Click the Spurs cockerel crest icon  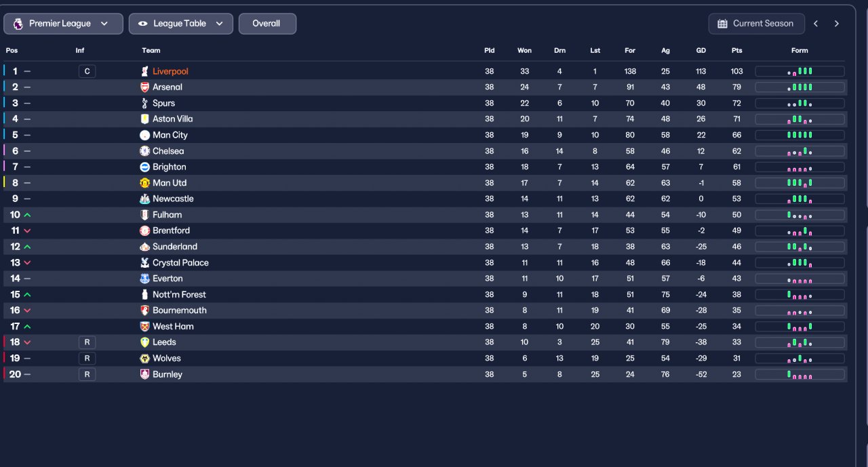pyautogui.click(x=144, y=103)
